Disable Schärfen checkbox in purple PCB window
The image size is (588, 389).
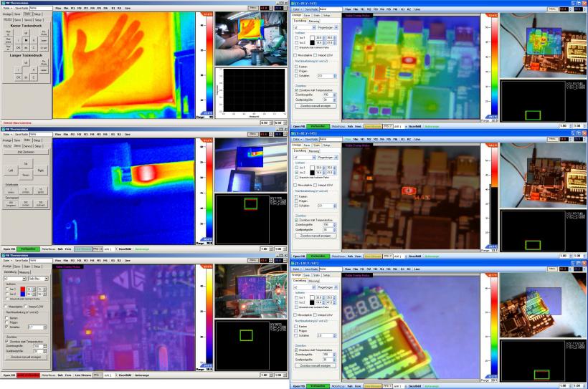coord(6,326)
